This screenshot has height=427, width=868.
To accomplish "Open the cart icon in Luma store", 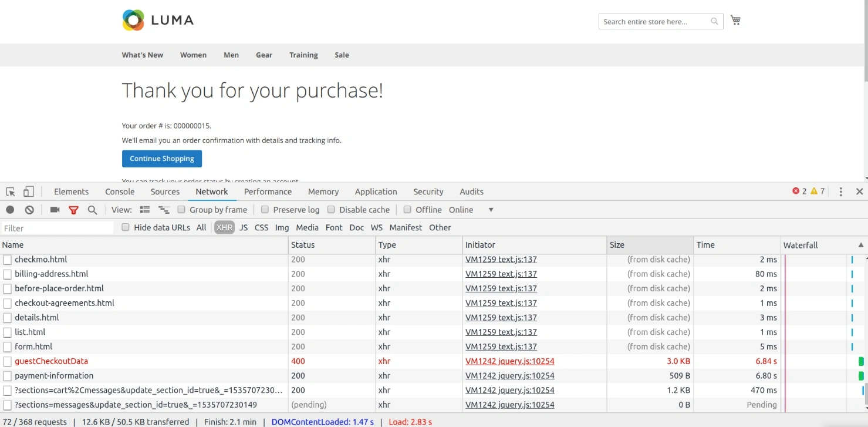I will coord(735,19).
